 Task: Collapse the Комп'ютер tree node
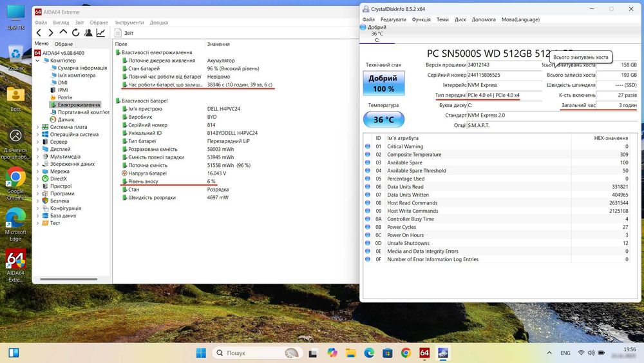coord(38,61)
